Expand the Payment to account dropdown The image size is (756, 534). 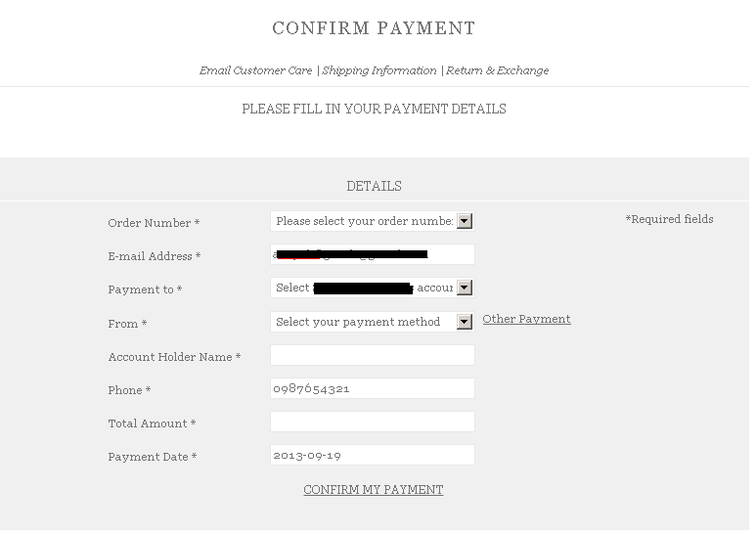pos(372,289)
